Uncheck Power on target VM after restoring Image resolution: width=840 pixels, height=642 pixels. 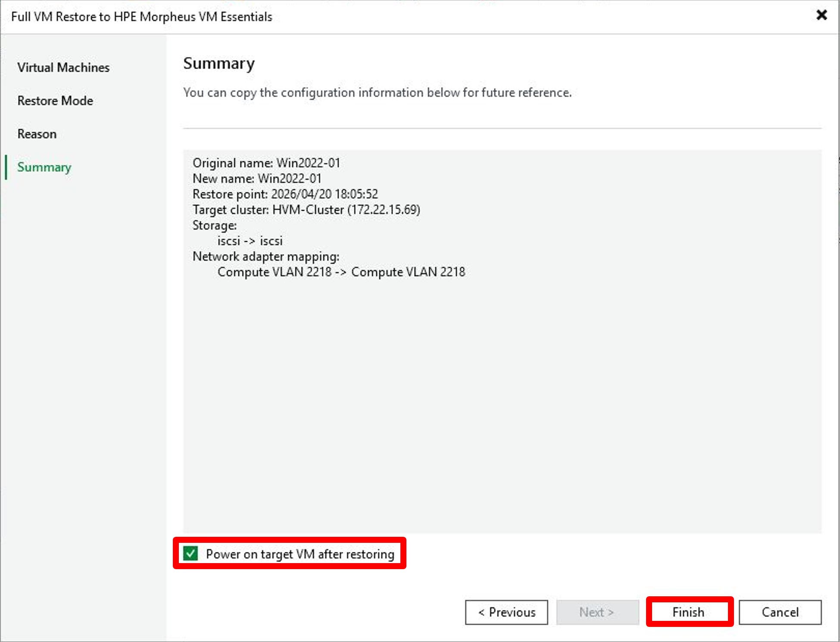coord(190,553)
